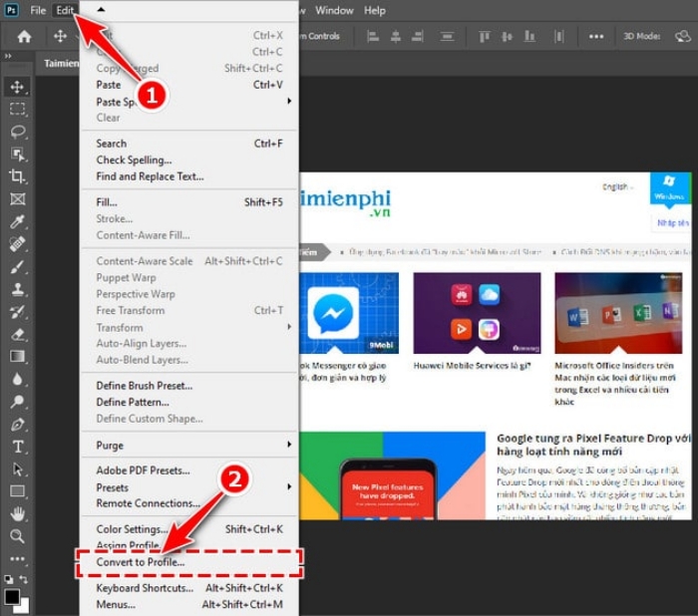The height and width of the screenshot is (616, 698).
Task: Select the Hand tool
Action: tap(17, 514)
